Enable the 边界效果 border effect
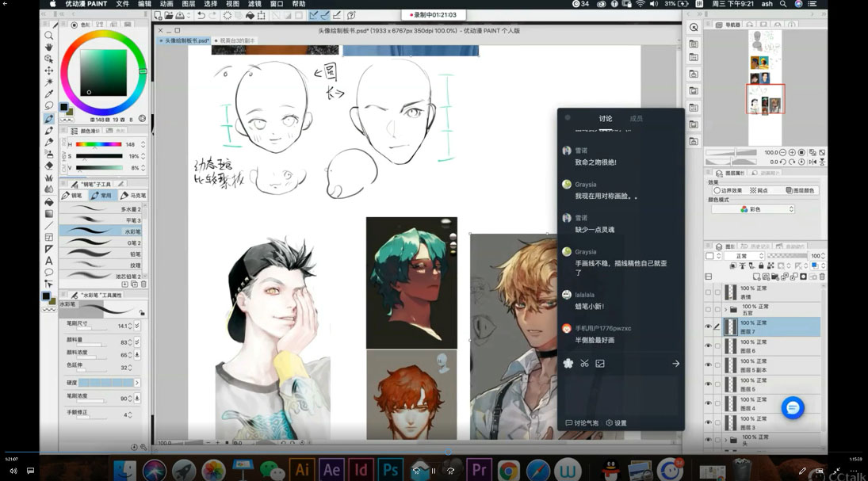The width and height of the screenshot is (868, 481). tap(728, 190)
